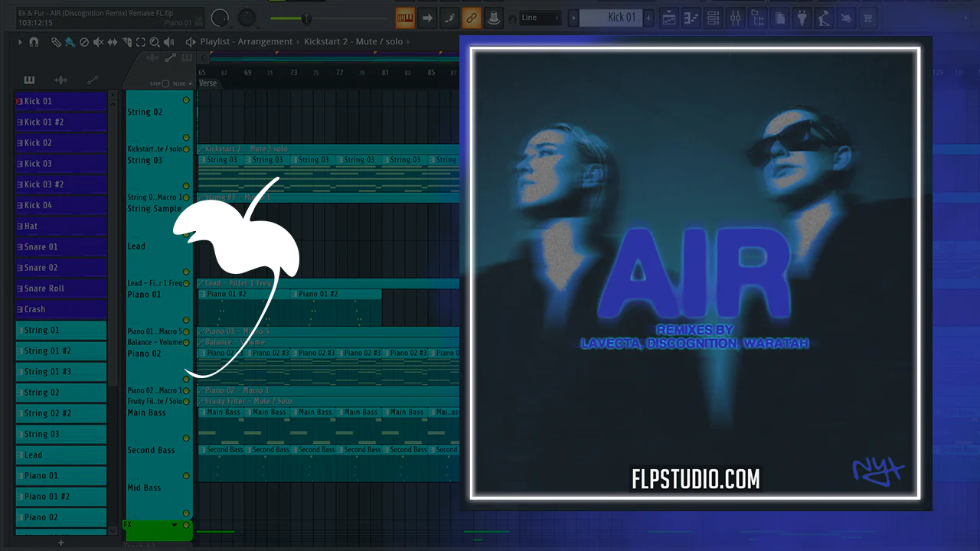This screenshot has width=980, height=551.
Task: Select the Snare Roll pattern
Action: point(61,289)
